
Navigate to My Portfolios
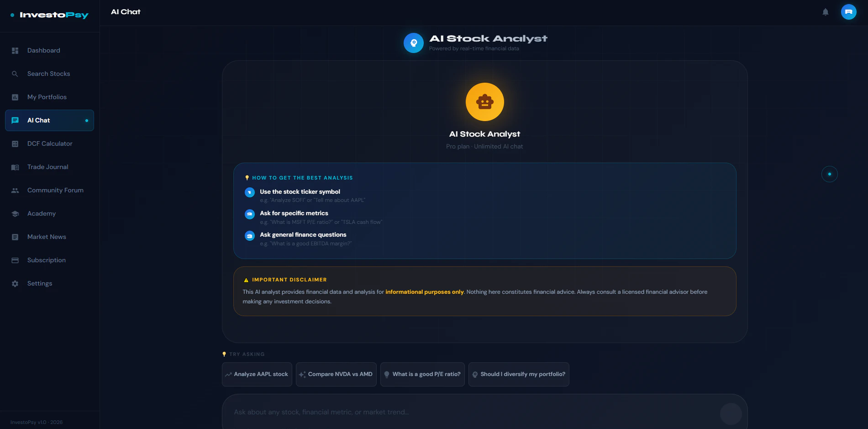49,97
